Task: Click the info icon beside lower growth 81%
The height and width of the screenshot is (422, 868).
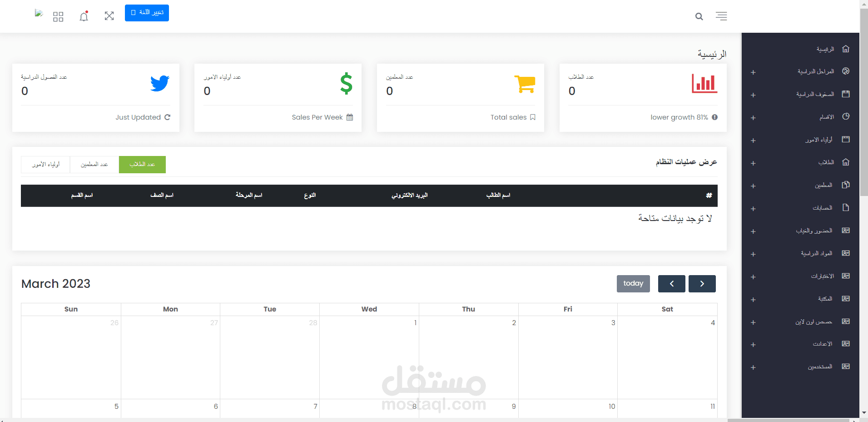Action: (x=714, y=117)
